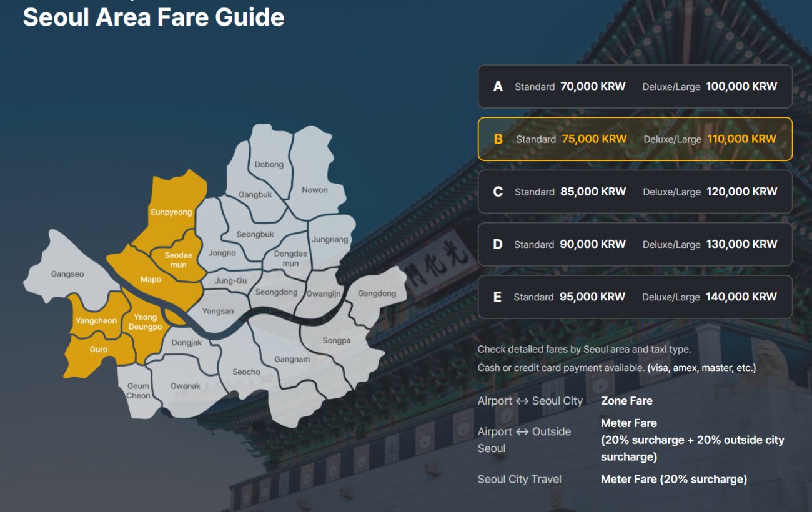This screenshot has height=512, width=812.
Task: Click Jongno district on the map
Action: (x=222, y=253)
